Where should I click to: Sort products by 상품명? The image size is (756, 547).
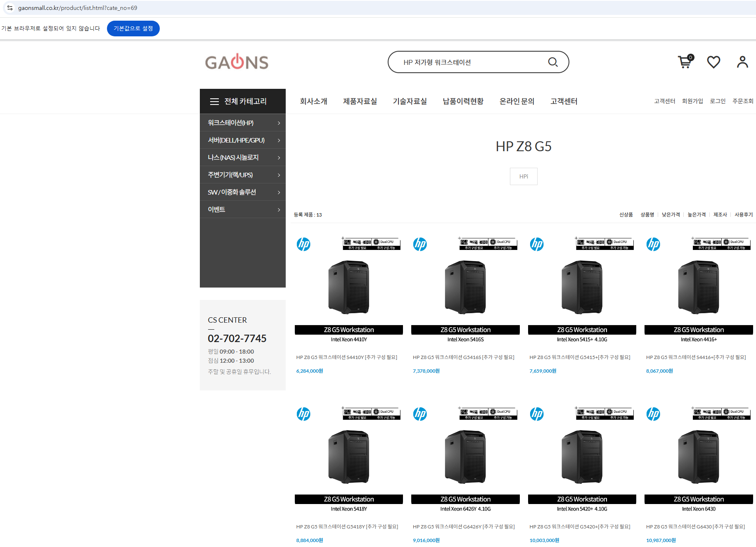[x=647, y=215]
